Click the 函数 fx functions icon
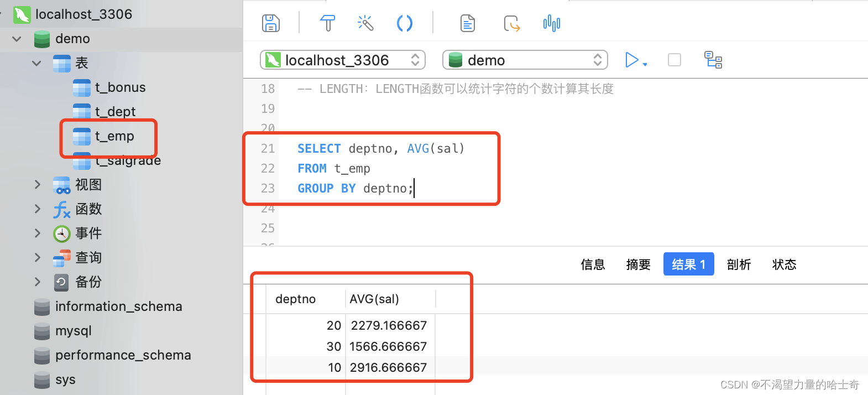This screenshot has height=395, width=868. (x=61, y=209)
